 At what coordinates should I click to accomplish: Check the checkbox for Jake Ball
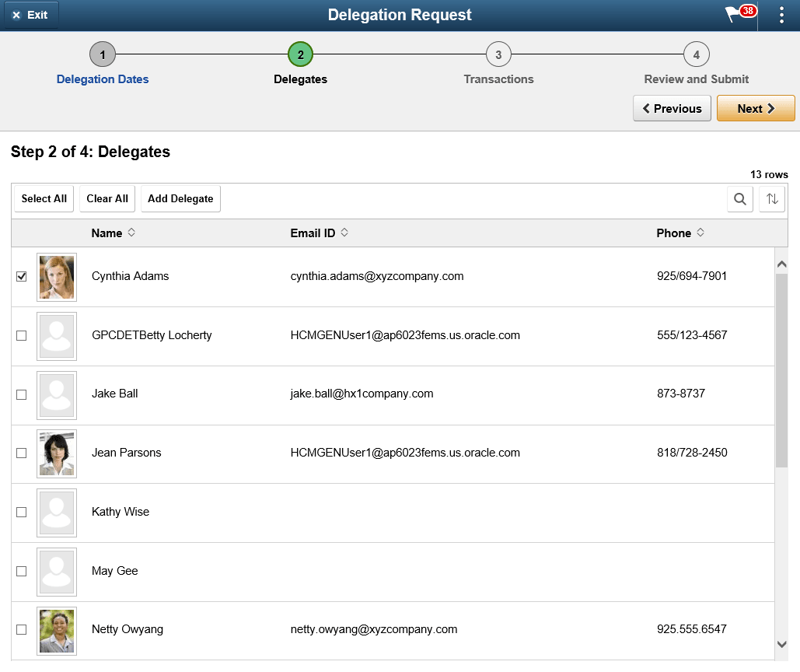pyautogui.click(x=21, y=394)
